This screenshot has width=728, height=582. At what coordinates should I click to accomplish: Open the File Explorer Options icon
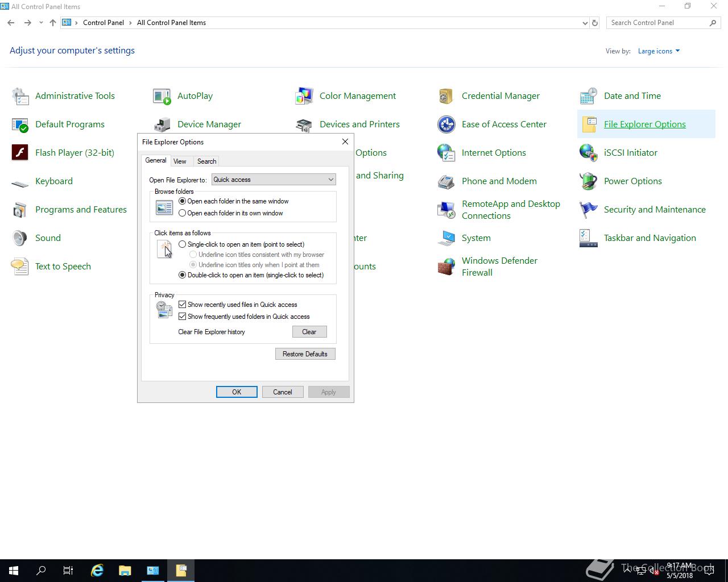pos(589,124)
